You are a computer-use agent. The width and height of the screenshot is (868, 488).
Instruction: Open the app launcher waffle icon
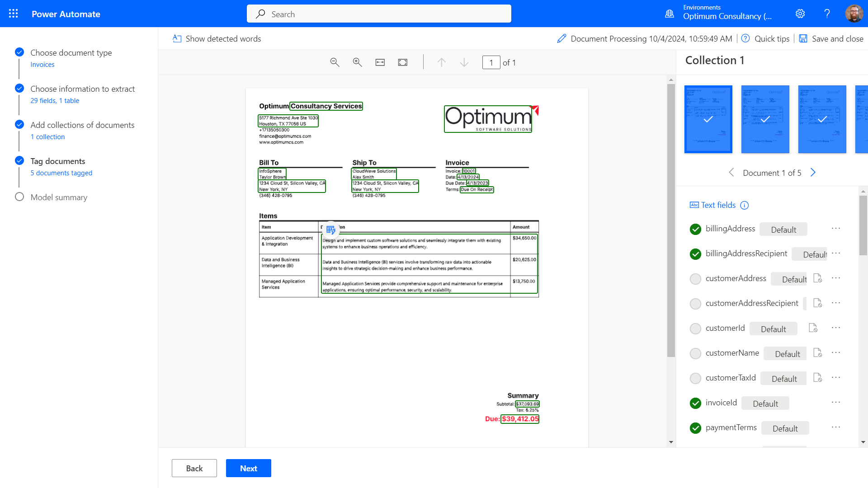(x=14, y=14)
